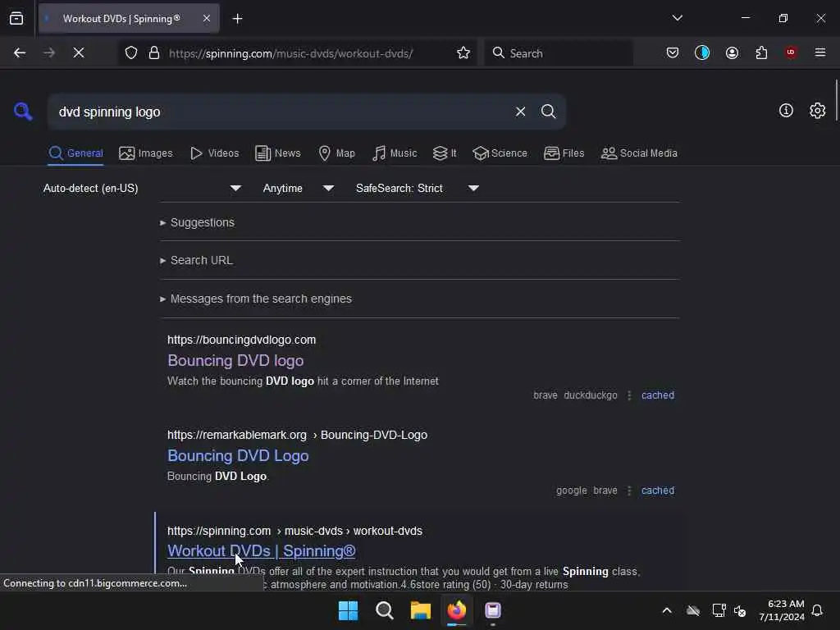The height and width of the screenshot is (630, 840).
Task: Open the list all tabs chevron
Action: pos(677,18)
